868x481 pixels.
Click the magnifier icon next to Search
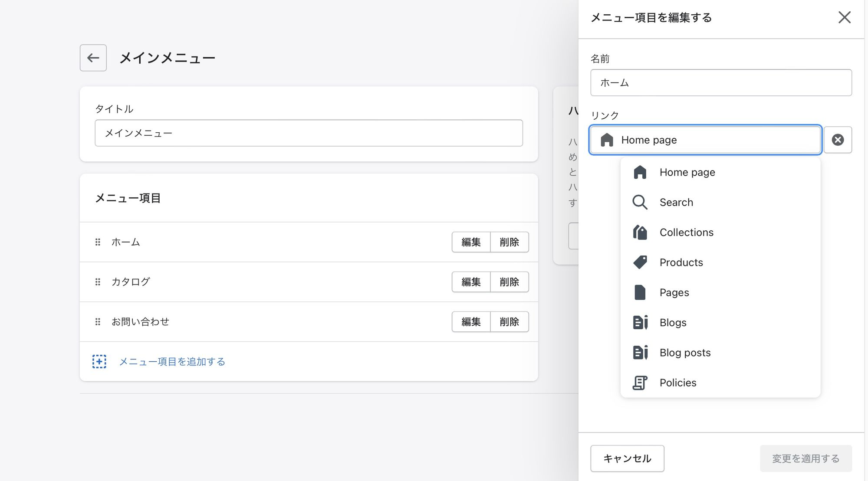pos(640,202)
